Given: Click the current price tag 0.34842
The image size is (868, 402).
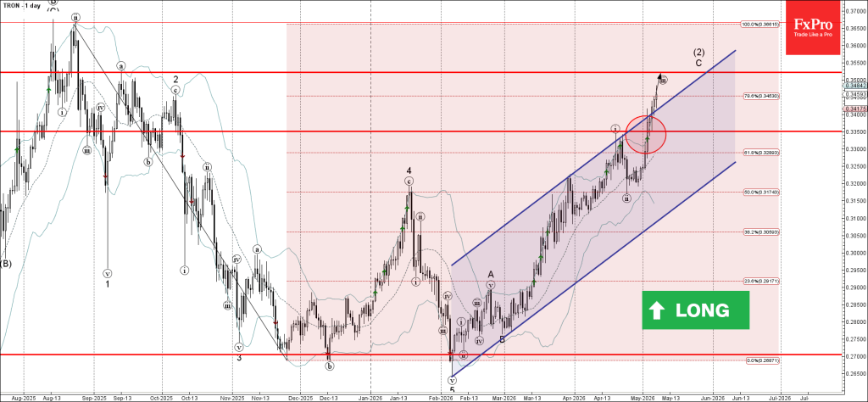Looking at the screenshot, I should click(856, 86).
